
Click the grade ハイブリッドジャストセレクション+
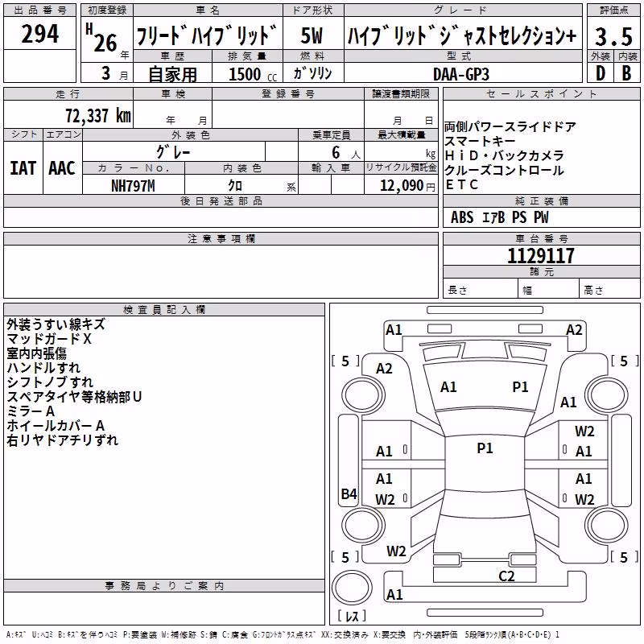coord(462,35)
